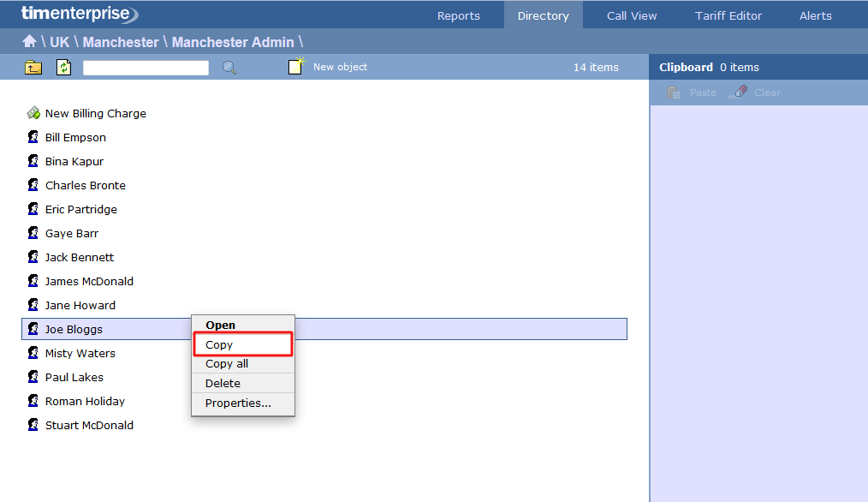Click the clipboard Paste icon
Viewport: 868px width, 502px height.
coord(675,93)
